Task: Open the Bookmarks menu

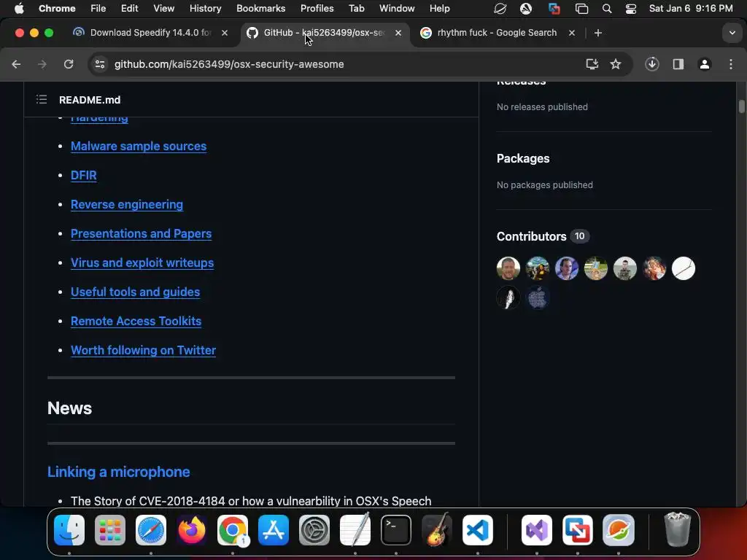Action: [260, 8]
